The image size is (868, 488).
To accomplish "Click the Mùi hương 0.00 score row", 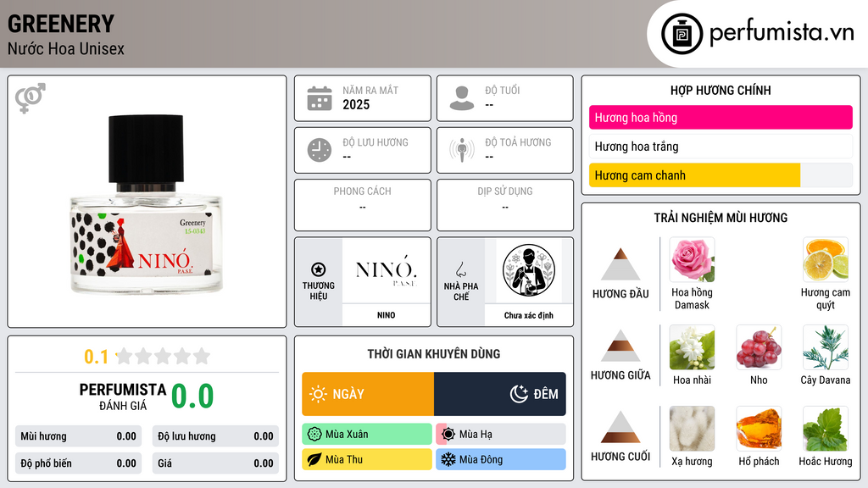I will (78, 436).
